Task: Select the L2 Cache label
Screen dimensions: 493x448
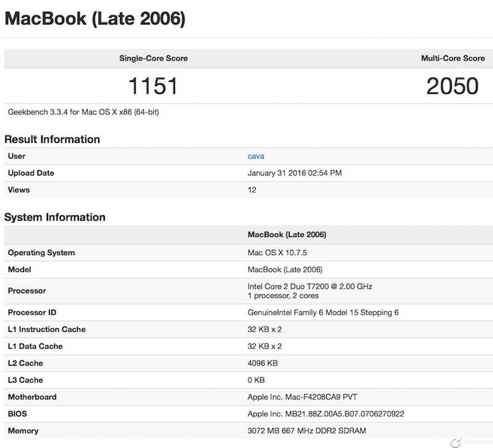Action: click(25, 363)
